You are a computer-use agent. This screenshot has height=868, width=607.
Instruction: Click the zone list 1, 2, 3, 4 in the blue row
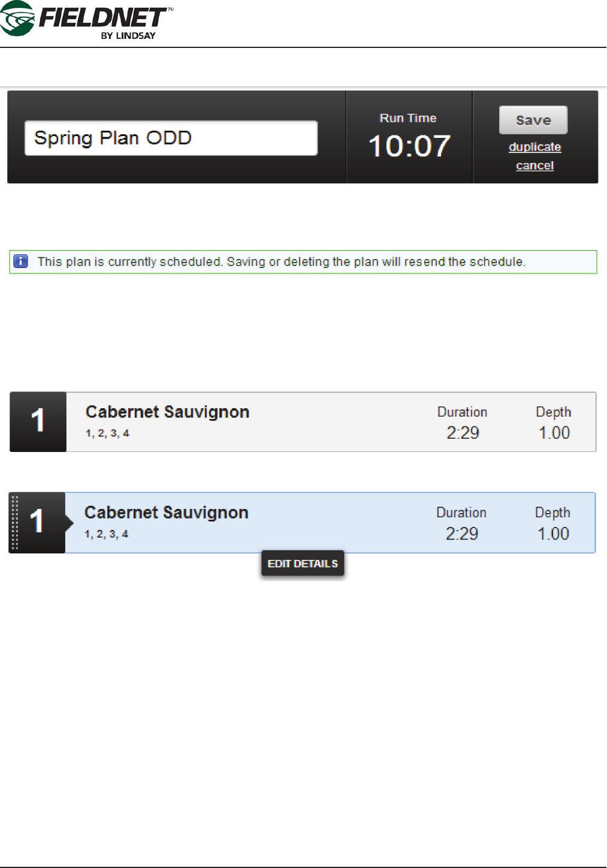click(x=106, y=534)
